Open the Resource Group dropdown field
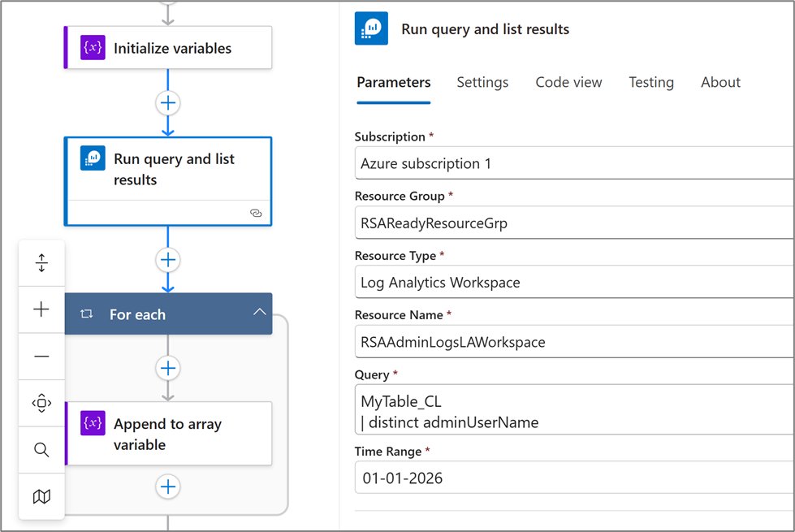795x532 pixels. point(575,223)
